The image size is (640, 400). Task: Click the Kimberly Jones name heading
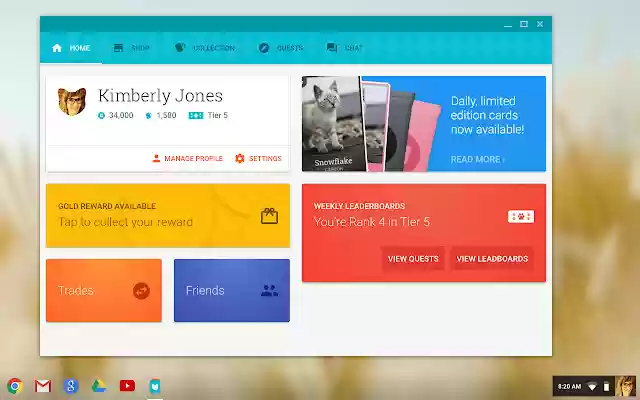[x=160, y=96]
